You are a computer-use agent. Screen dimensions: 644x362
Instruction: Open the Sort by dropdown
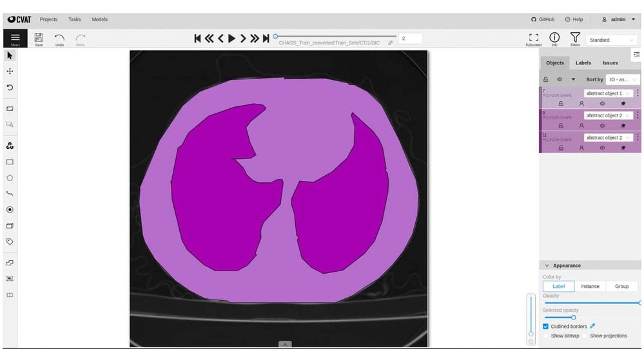tap(622, 79)
